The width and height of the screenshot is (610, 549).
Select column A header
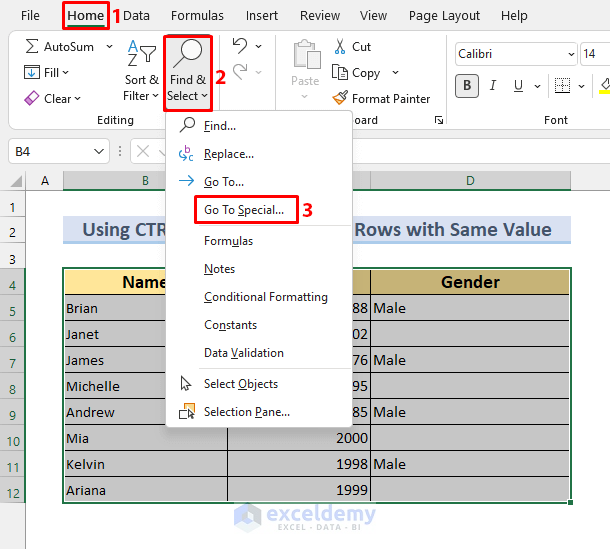pos(45,181)
